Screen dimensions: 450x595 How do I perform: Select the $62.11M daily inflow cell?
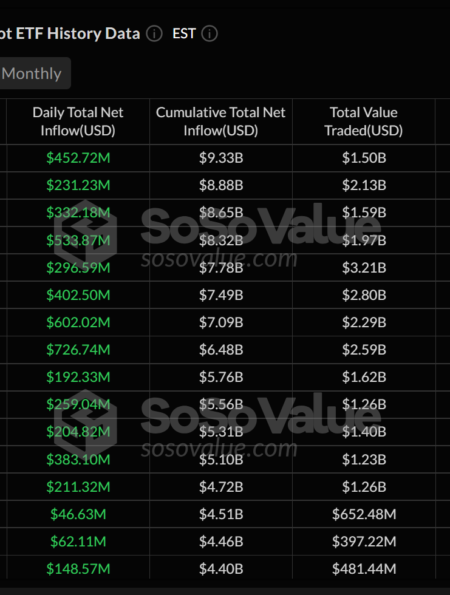(x=78, y=541)
